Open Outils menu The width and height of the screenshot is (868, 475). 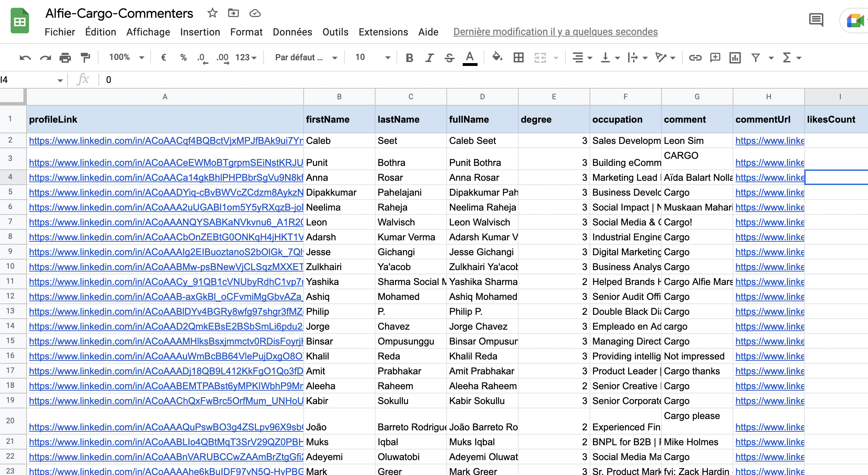coord(336,32)
